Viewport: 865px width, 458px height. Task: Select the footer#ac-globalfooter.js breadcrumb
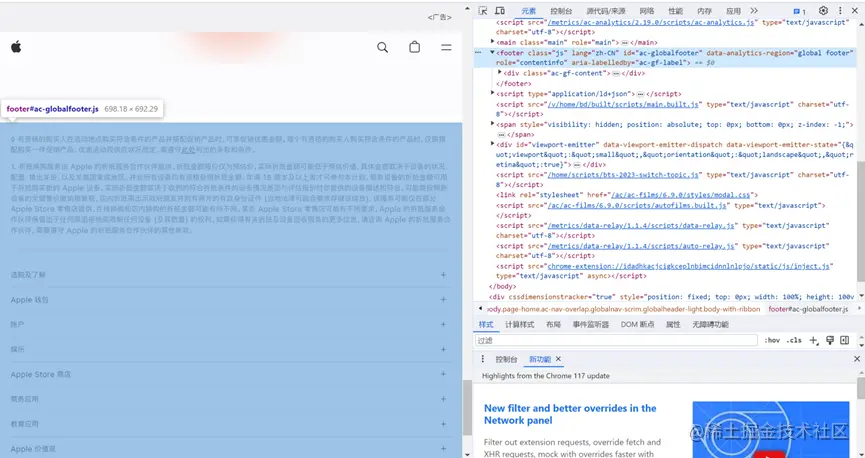click(x=808, y=309)
